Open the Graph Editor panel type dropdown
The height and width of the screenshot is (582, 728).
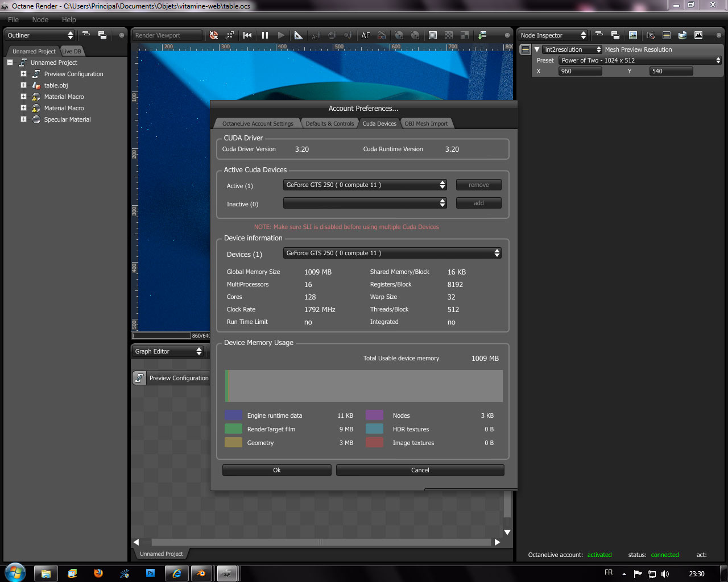pos(168,351)
